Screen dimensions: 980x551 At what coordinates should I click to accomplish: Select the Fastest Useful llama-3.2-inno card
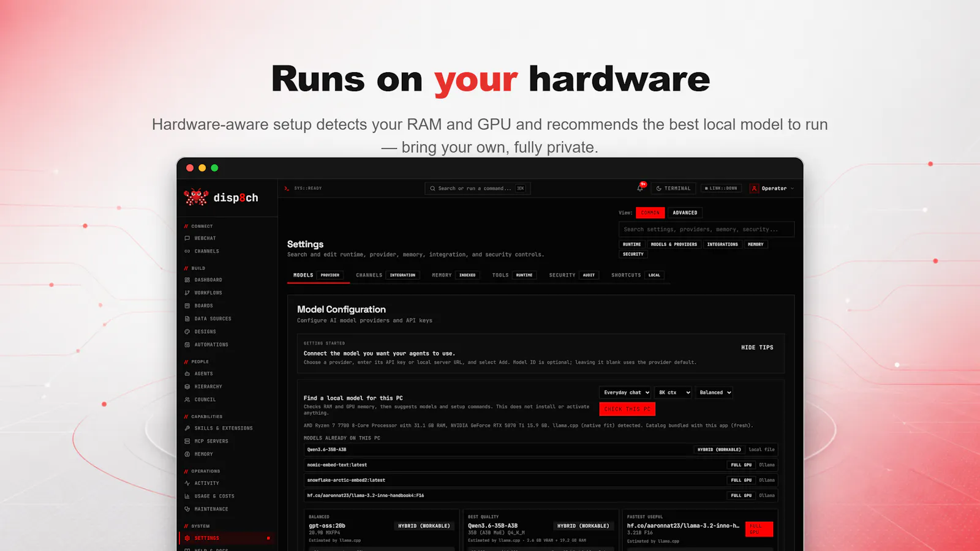click(x=700, y=530)
